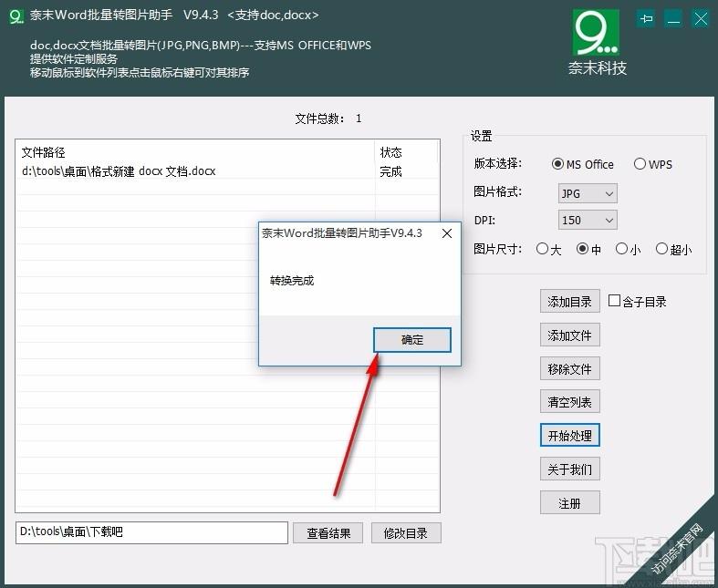Select the MS Office version option
The width and height of the screenshot is (718, 588).
[x=582, y=164]
